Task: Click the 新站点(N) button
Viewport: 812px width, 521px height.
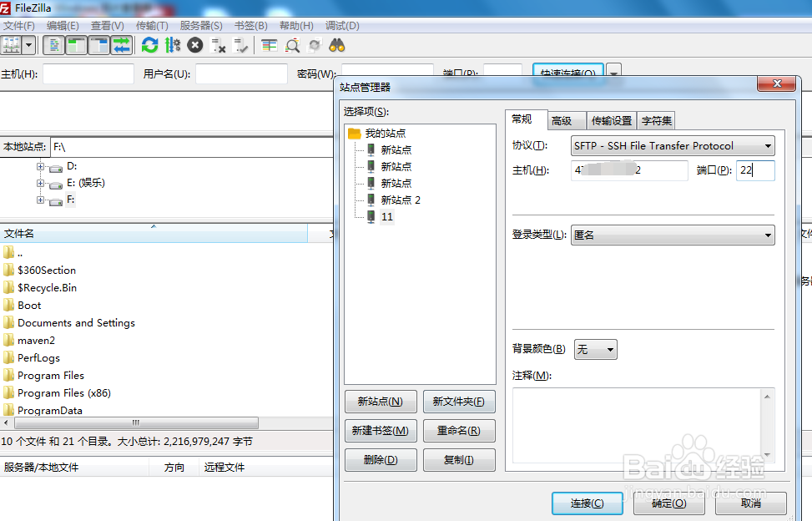Action: pyautogui.click(x=381, y=402)
